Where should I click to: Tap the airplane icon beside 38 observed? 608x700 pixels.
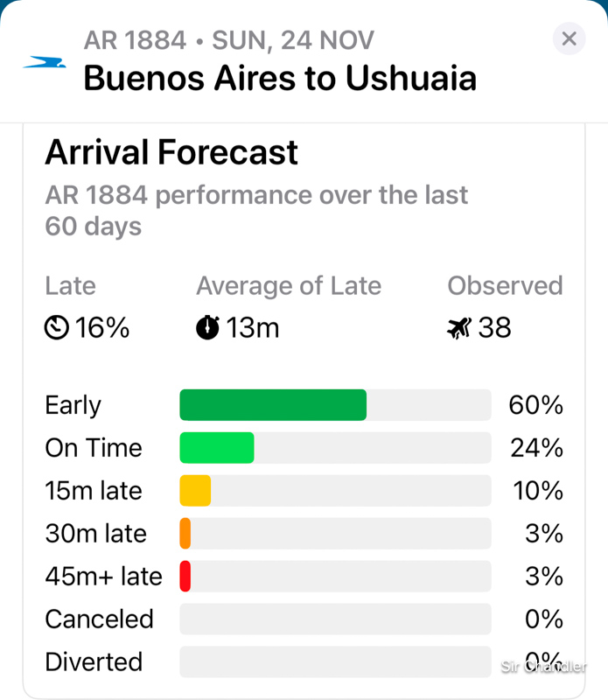coord(458,328)
